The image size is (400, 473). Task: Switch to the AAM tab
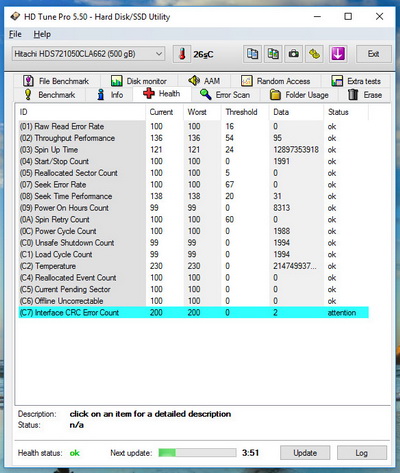204,81
